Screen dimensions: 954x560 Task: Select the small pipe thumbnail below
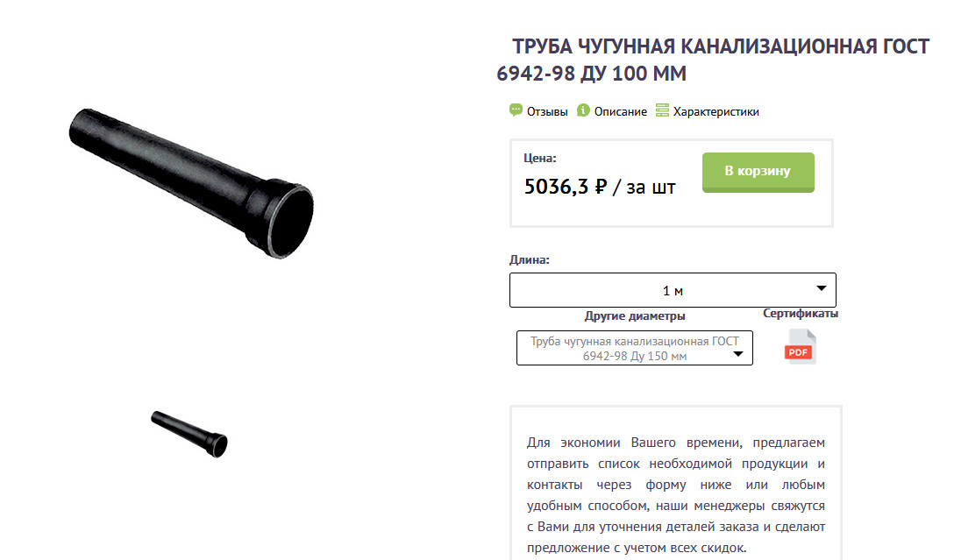click(189, 434)
